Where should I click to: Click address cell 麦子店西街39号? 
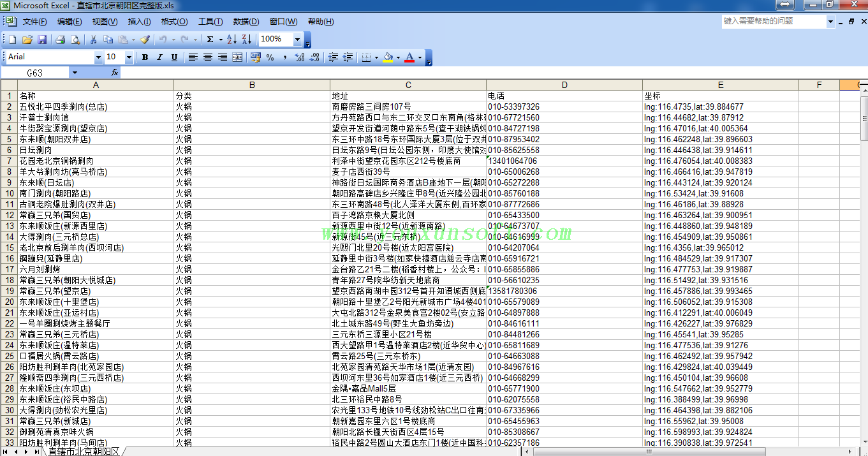408,172
